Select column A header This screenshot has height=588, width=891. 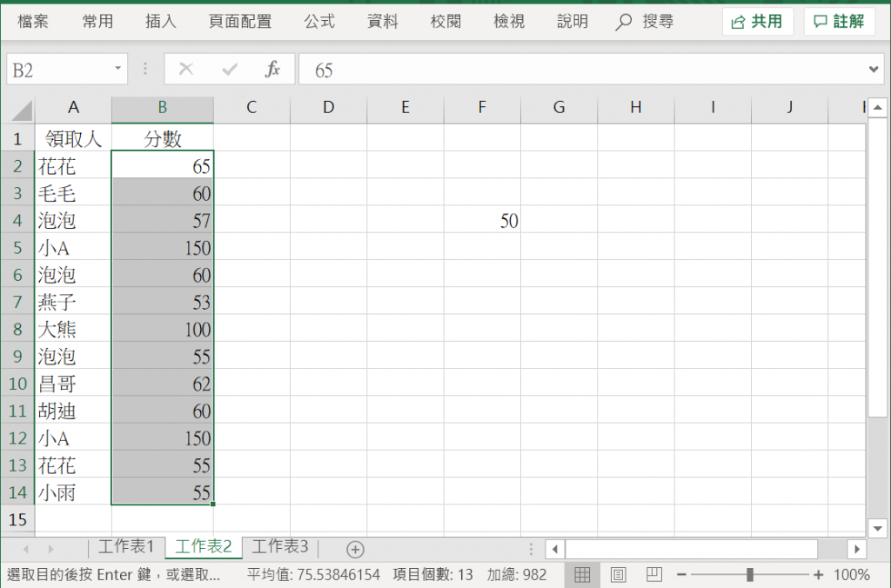pyautogui.click(x=73, y=107)
